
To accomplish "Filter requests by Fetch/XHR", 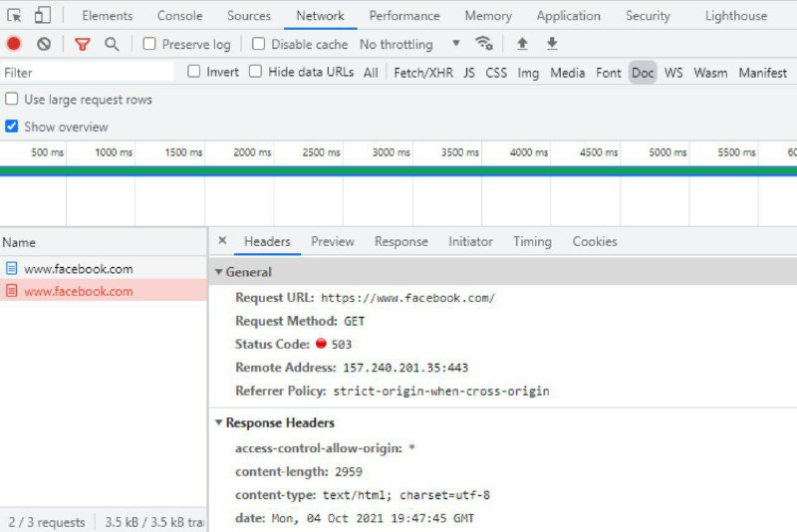I will [x=423, y=73].
